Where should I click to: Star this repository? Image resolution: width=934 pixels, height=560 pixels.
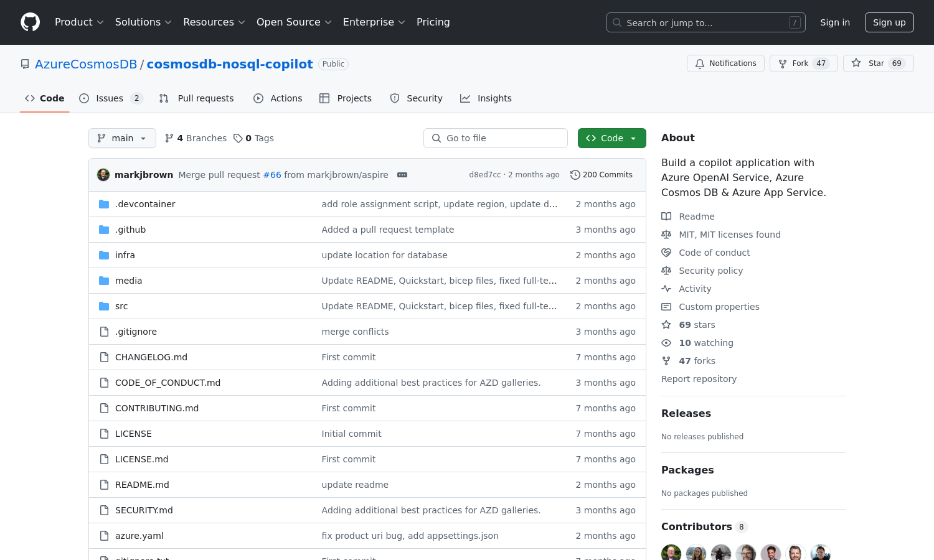tap(878, 63)
